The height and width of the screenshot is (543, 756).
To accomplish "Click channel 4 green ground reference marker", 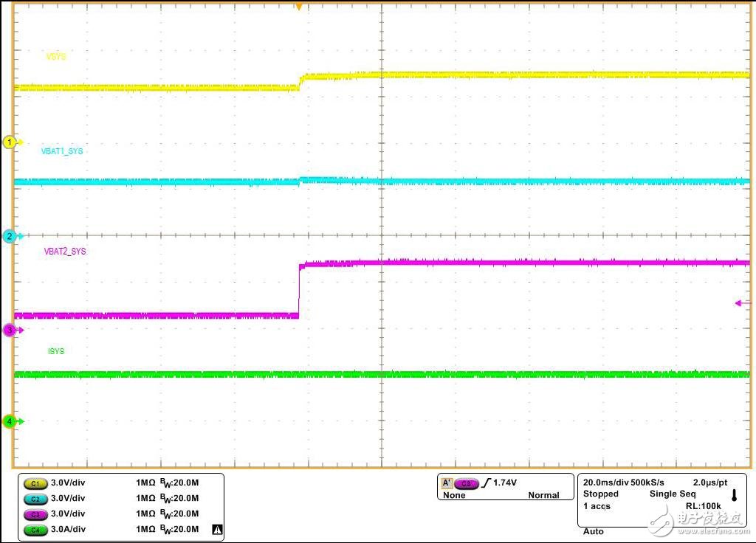I will (10, 421).
